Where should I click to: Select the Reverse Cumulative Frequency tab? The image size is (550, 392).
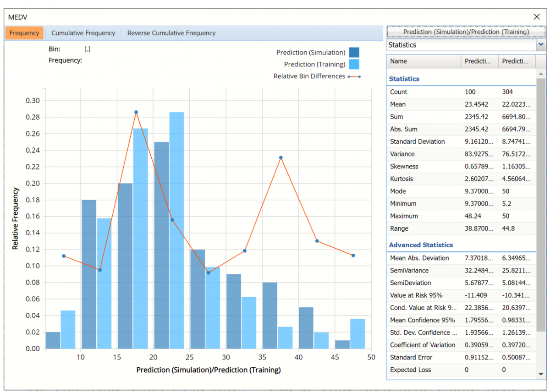coord(171,33)
